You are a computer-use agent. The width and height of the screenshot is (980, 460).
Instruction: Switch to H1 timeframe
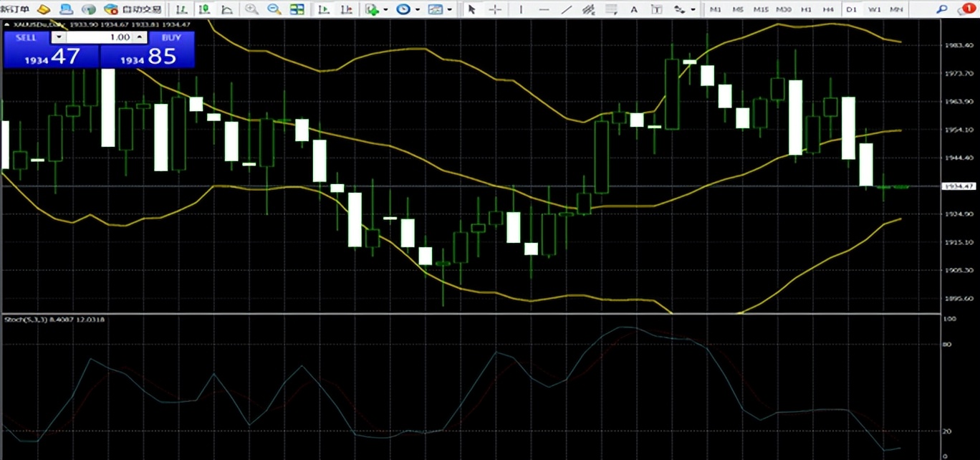coord(806,9)
